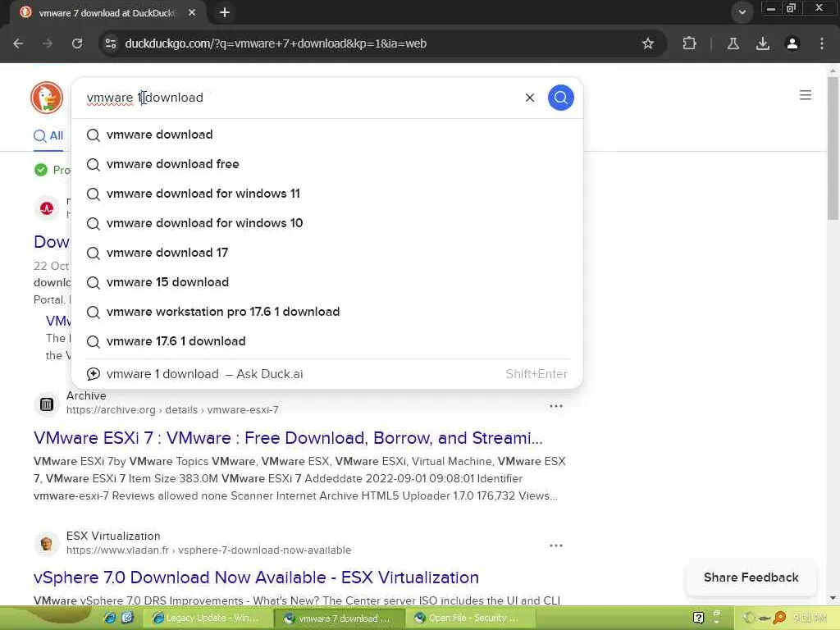
Task: Open Chrome three-dot menu
Action: tap(821, 43)
